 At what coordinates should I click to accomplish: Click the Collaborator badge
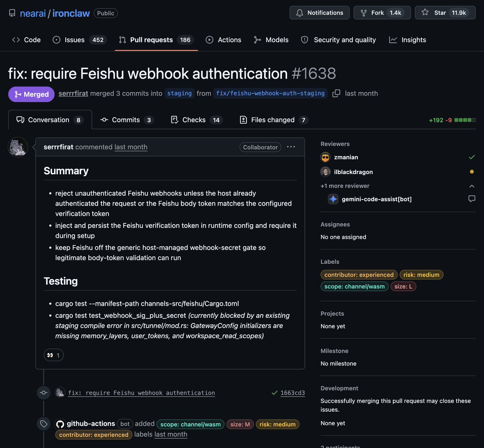pos(260,147)
